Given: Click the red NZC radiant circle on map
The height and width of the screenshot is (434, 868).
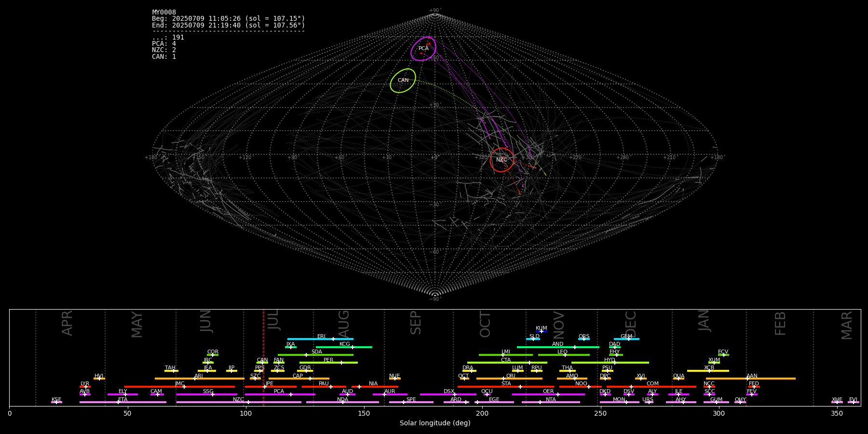Looking at the screenshot, I should (x=502, y=160).
